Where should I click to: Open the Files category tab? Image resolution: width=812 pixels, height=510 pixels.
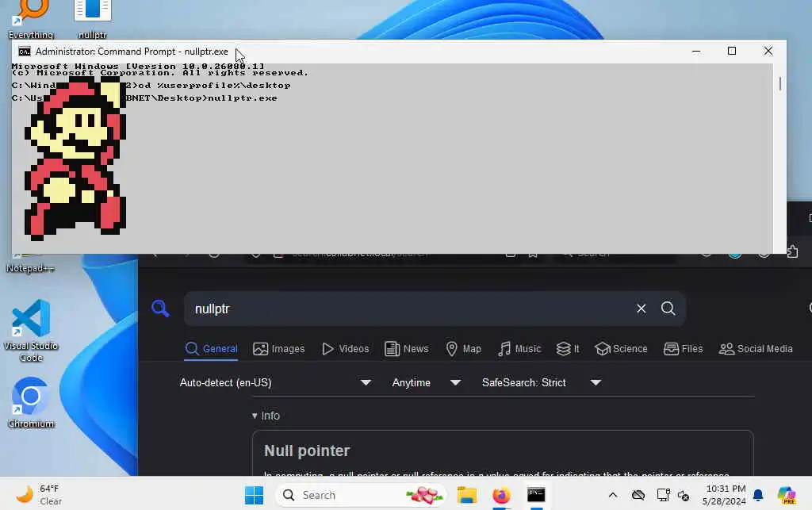[x=683, y=349]
